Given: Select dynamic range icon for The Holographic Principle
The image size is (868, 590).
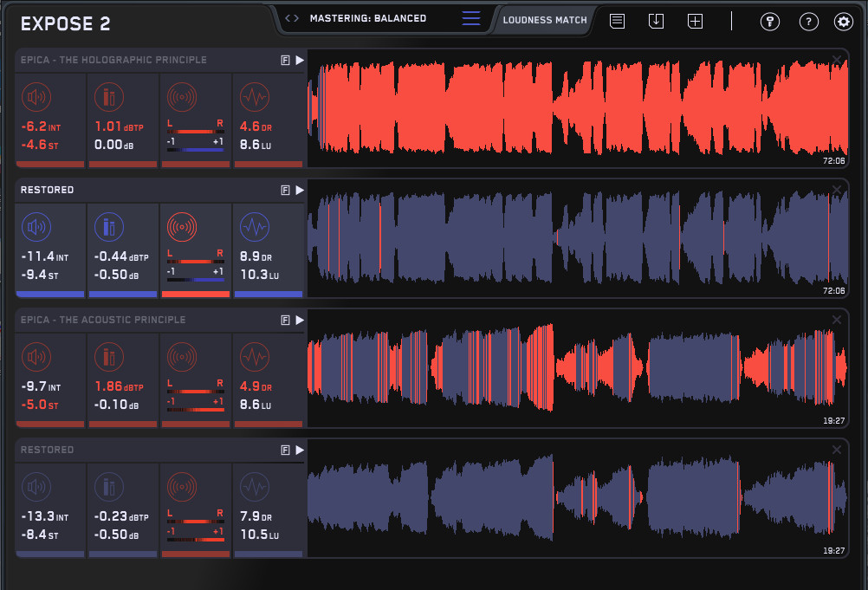Looking at the screenshot, I should coord(255,97).
